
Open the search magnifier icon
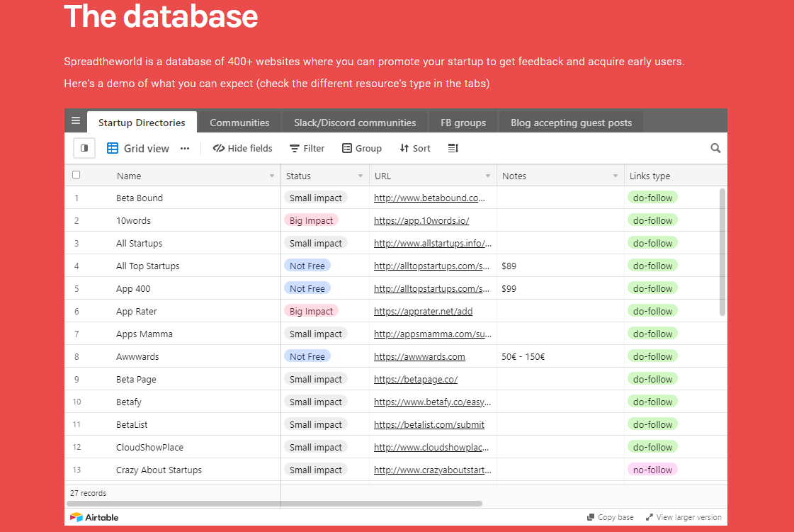click(715, 148)
